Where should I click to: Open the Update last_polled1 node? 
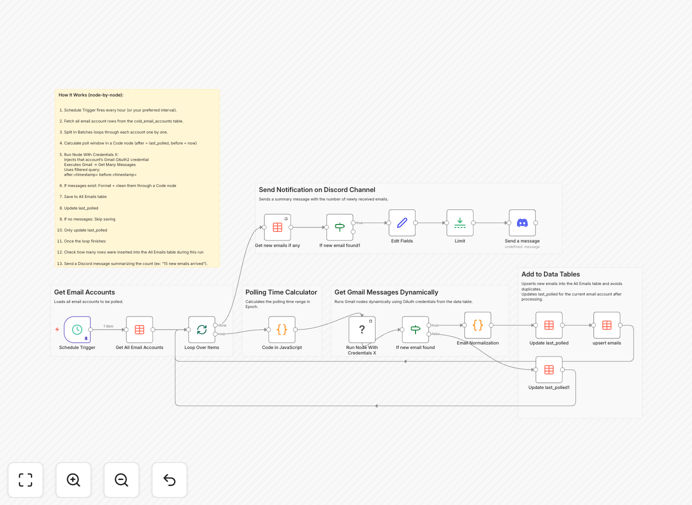tap(549, 370)
